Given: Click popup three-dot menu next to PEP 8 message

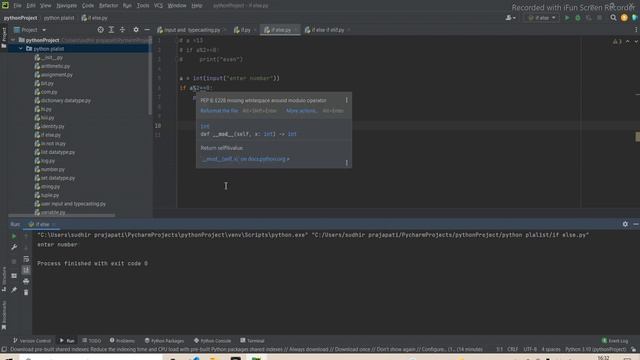Looking at the screenshot, I should click(347, 100).
